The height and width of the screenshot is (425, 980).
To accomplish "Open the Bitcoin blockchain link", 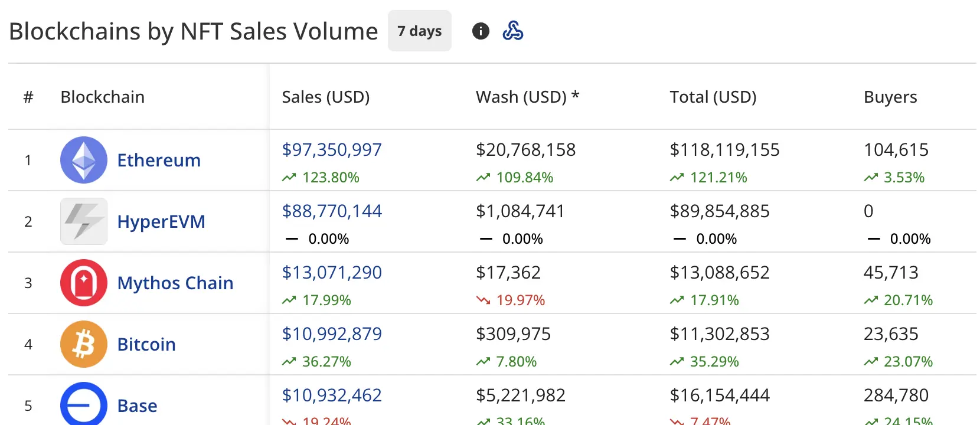I will click(x=146, y=344).
